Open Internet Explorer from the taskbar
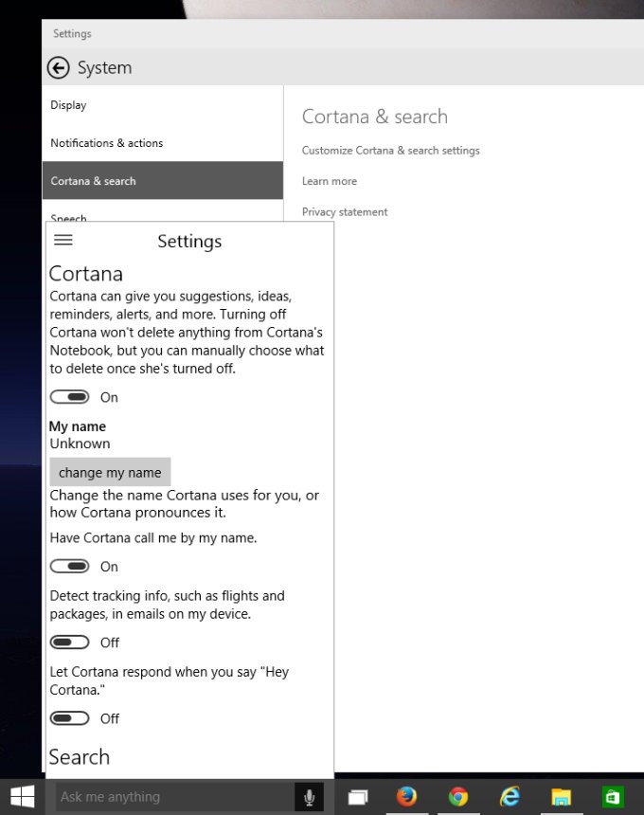Image resolution: width=644 pixels, height=815 pixels. (x=510, y=796)
